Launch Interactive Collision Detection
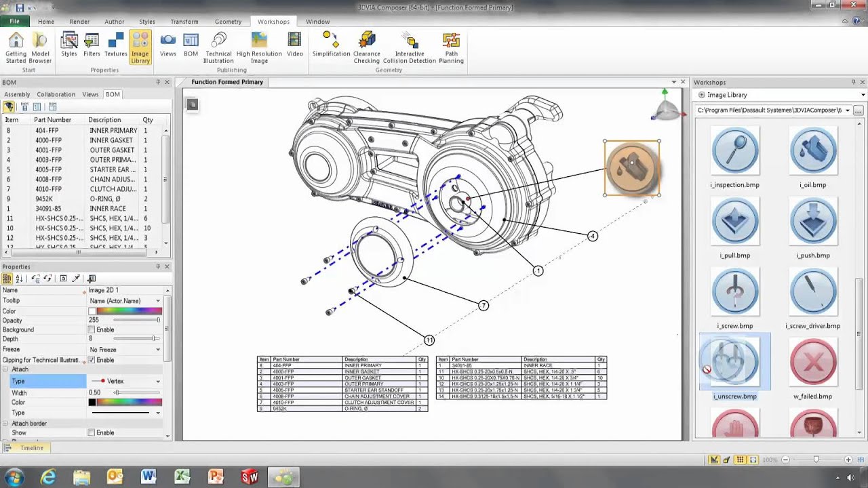The height and width of the screenshot is (488, 868). click(x=410, y=48)
